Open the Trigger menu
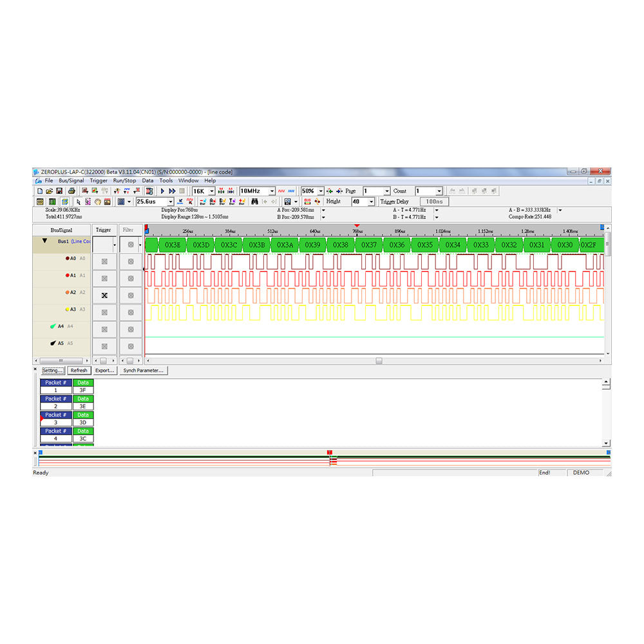 coord(99,181)
